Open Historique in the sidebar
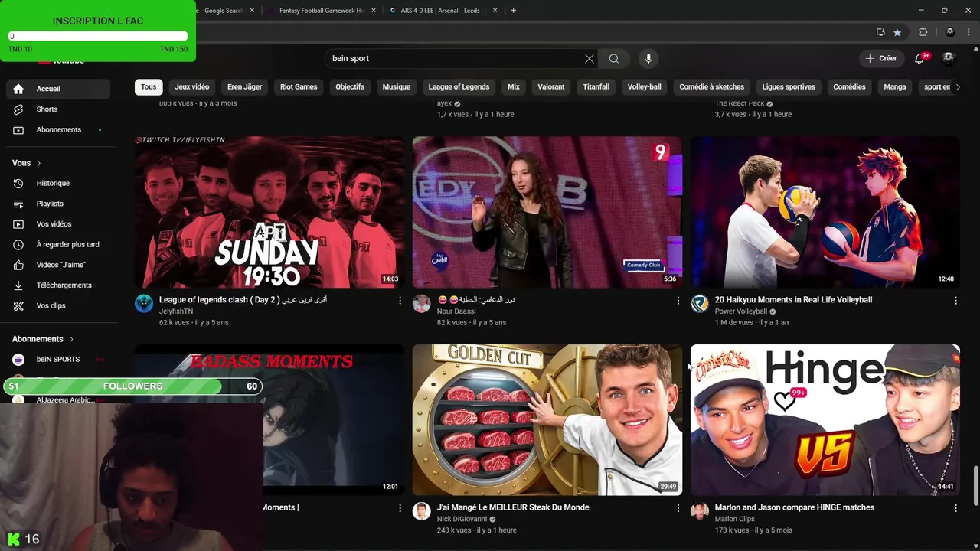The height and width of the screenshot is (551, 980). pos(58,184)
